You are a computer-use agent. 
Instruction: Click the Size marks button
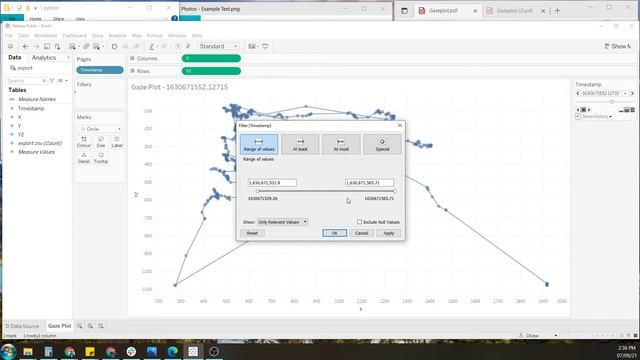pyautogui.click(x=101, y=142)
